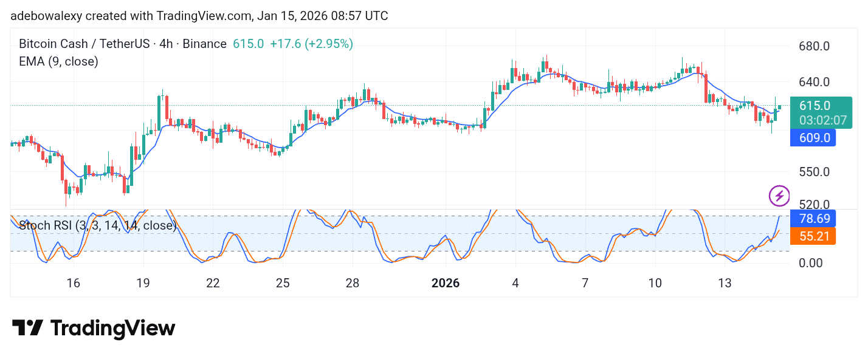The image size is (868, 359).
Task: Click the green 615.0 current price tag
Action: (816, 106)
